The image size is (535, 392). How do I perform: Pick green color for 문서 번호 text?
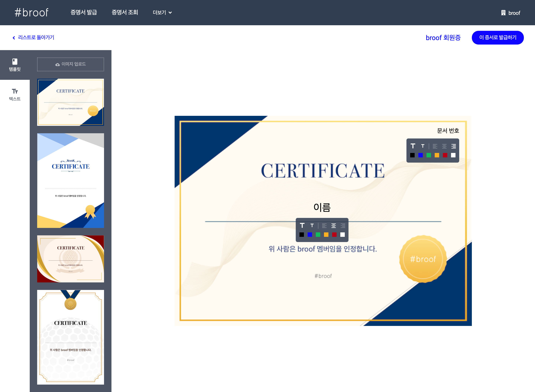pos(429,155)
